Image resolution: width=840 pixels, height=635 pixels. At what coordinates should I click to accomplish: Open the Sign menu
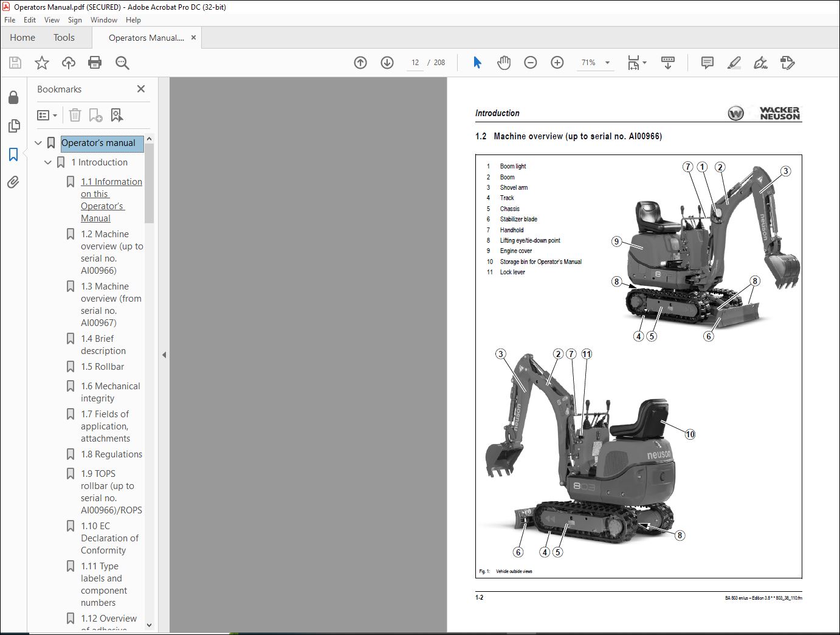pos(75,20)
